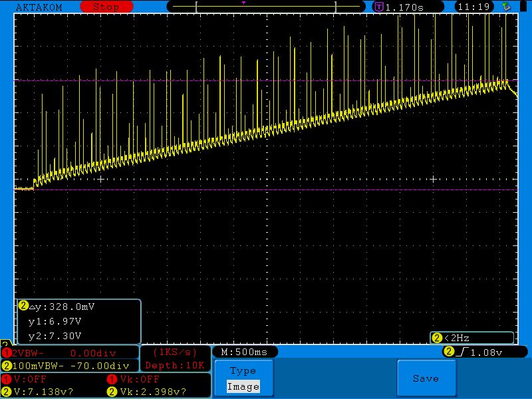Select the y2:7.30V cursor reading
This screenshot has height=399, width=532.
coord(55,336)
